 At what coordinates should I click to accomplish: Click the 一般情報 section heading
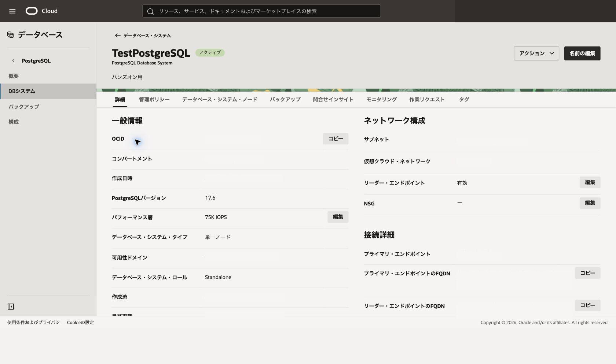(127, 120)
